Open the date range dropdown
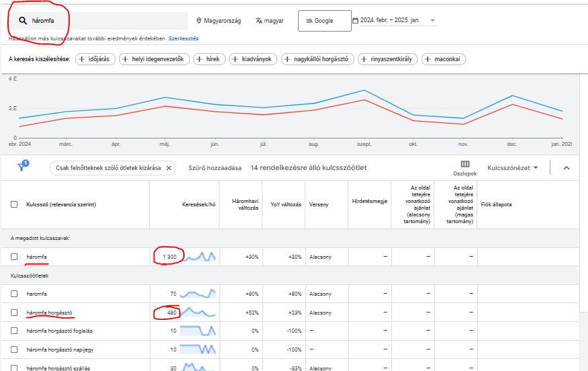Image resolution: width=588 pixels, height=371 pixels. pos(432,21)
